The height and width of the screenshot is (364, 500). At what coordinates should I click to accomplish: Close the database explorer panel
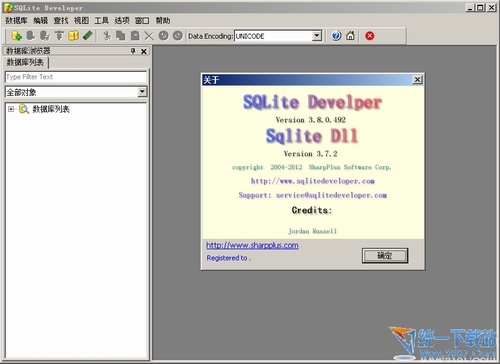(144, 51)
